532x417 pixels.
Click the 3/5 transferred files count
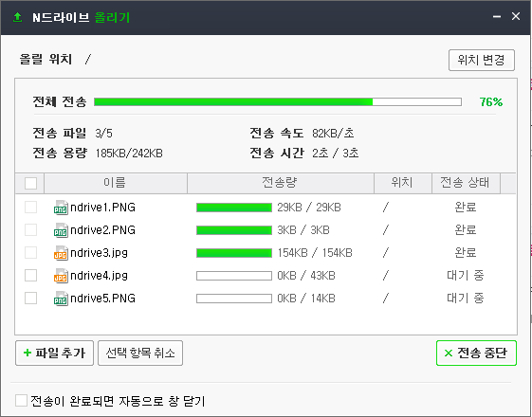click(x=103, y=134)
